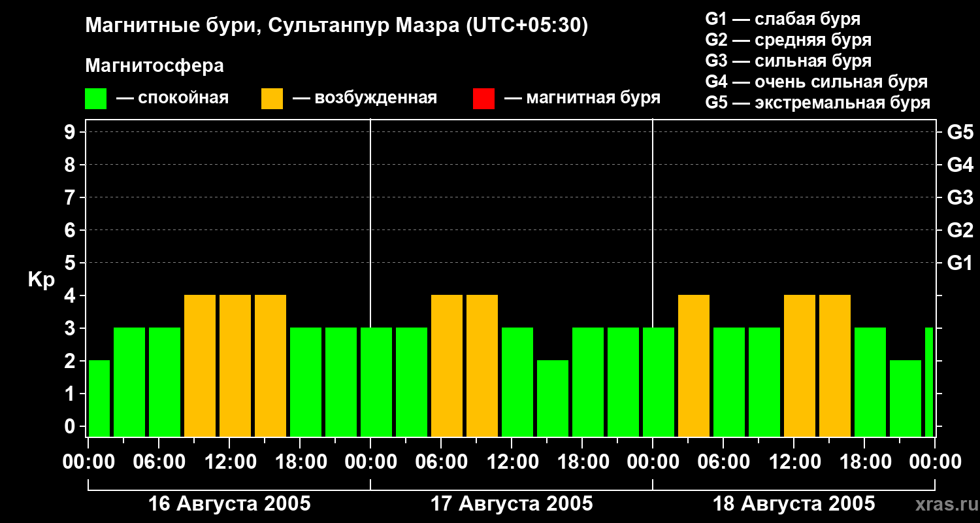Click the Kp axis value '5'

71,263
